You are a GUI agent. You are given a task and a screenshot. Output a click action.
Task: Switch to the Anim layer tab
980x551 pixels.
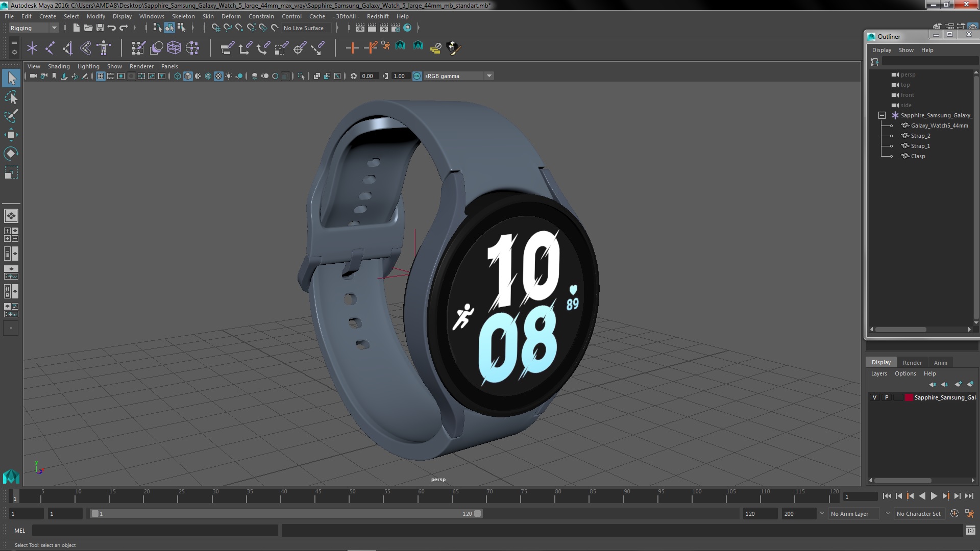pos(940,363)
